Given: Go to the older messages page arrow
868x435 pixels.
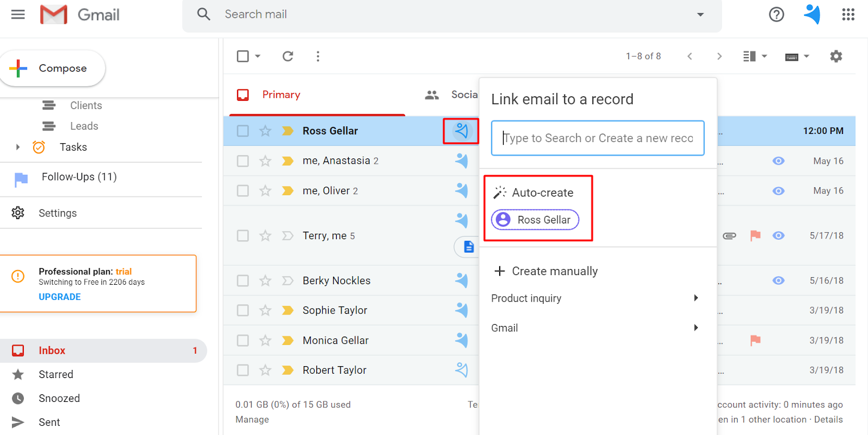Looking at the screenshot, I should [x=719, y=56].
